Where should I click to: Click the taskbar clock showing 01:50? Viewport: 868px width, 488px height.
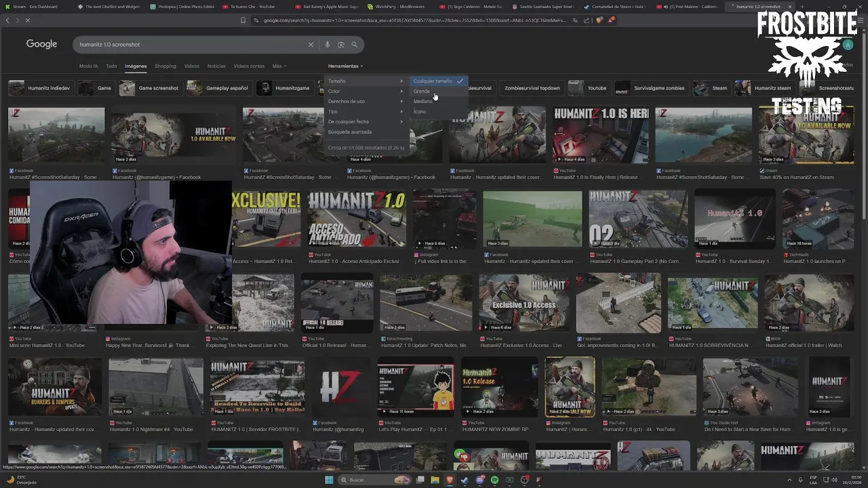point(850,480)
